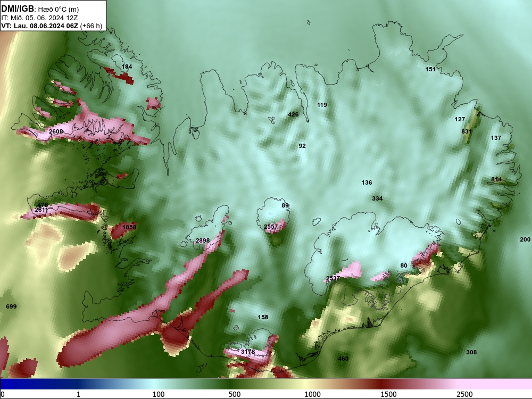
Task: Click the 127 value label
Action: [460, 119]
